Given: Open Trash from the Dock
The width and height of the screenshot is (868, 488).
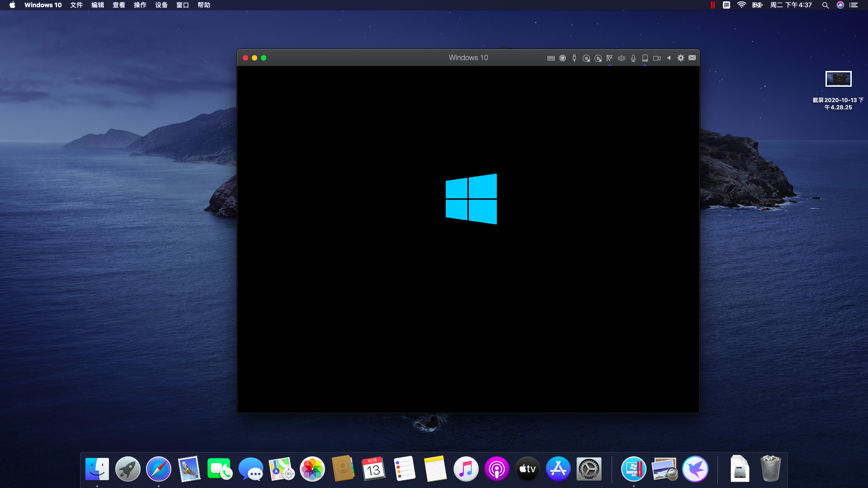Looking at the screenshot, I should (x=771, y=469).
